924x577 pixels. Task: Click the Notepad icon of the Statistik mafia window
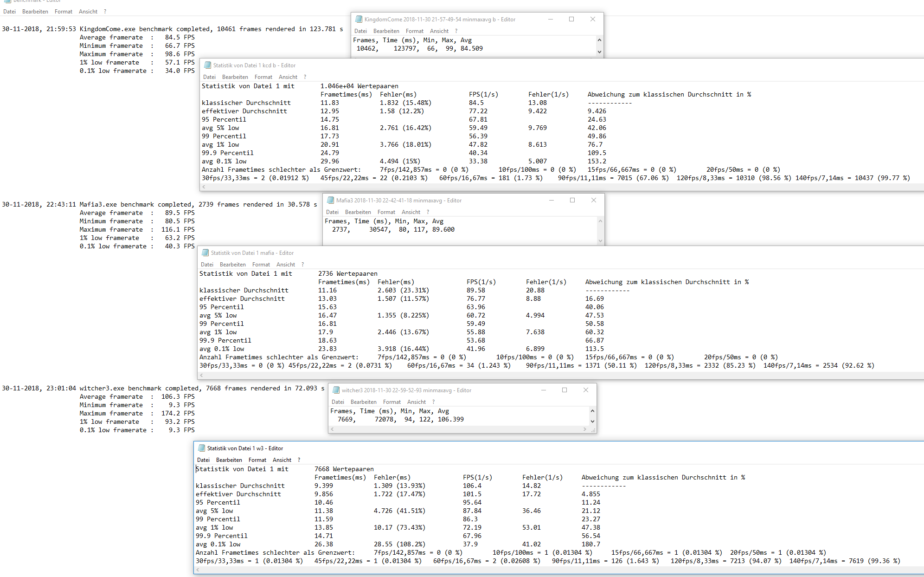coord(205,253)
